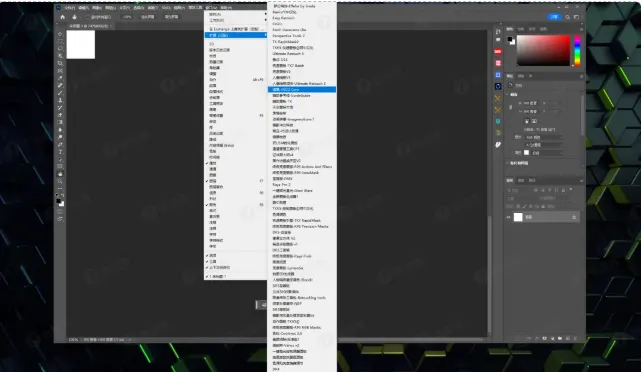Click the 填充屏幕 button

click(x=171, y=17)
